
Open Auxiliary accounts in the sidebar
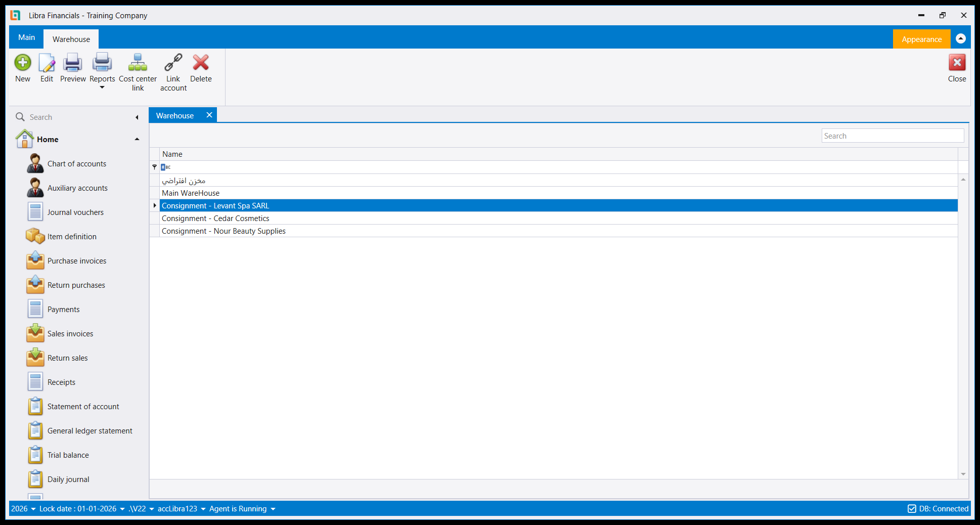click(77, 188)
